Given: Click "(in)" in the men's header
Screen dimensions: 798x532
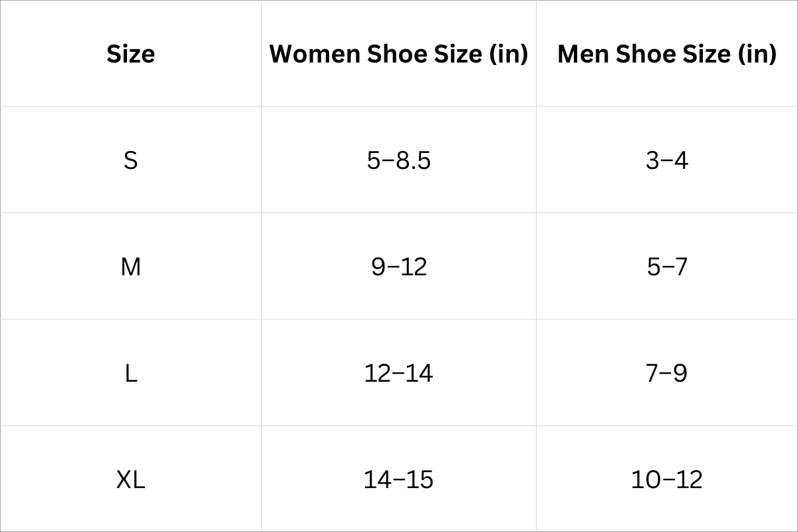Looking at the screenshot, I should 757,54.
